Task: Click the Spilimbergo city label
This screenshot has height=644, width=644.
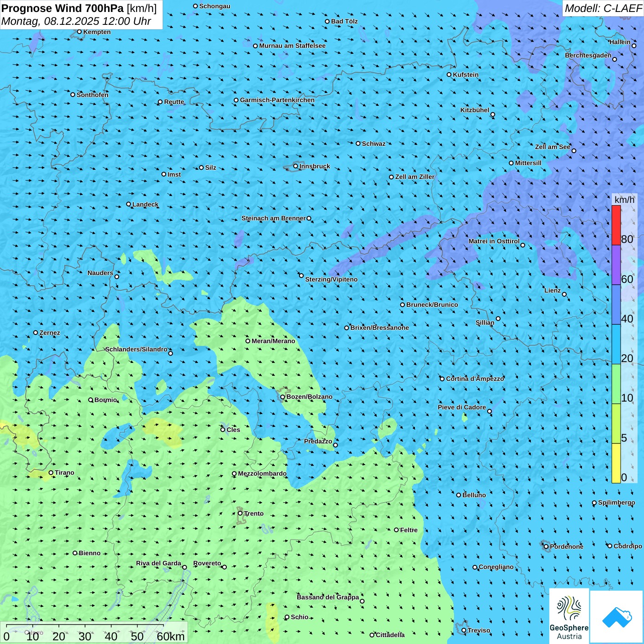Action: (616, 502)
